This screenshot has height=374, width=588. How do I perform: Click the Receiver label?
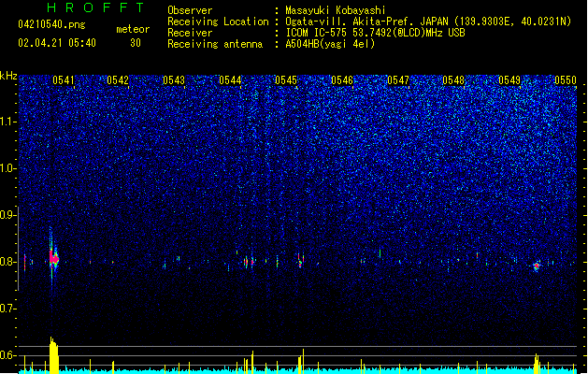tap(190, 33)
